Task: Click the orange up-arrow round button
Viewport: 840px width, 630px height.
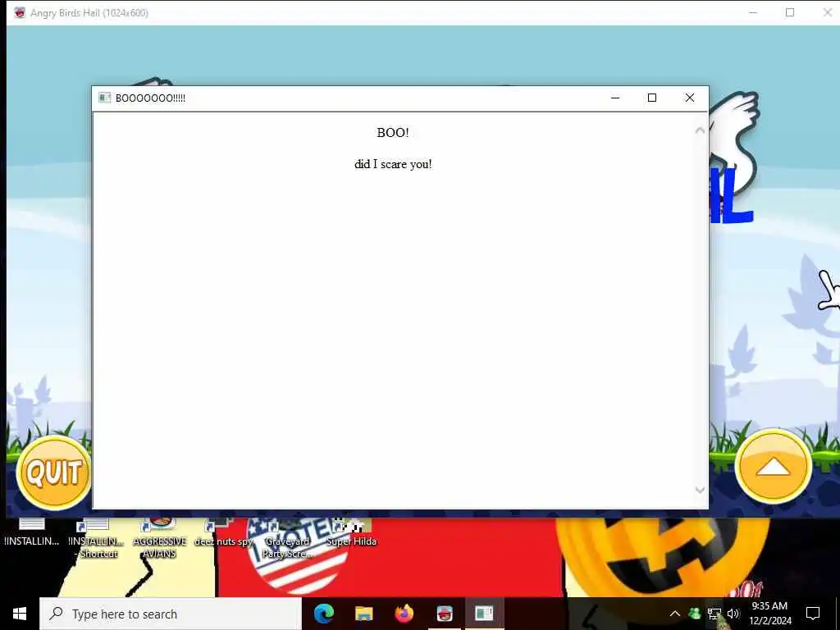Action: click(773, 467)
